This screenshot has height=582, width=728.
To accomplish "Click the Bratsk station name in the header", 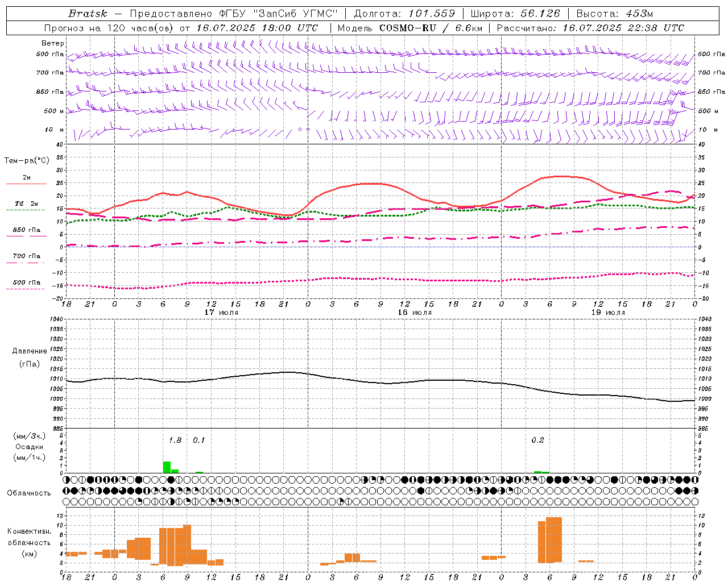I will tap(88, 14).
